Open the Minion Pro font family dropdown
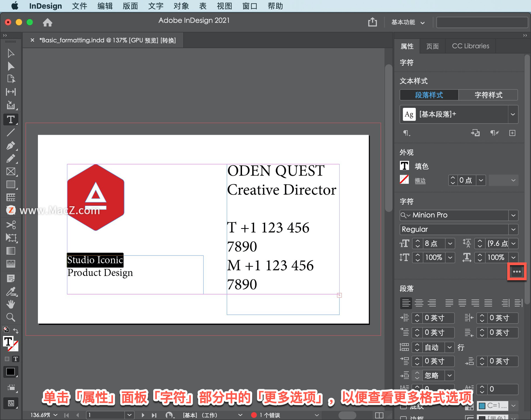 point(514,215)
